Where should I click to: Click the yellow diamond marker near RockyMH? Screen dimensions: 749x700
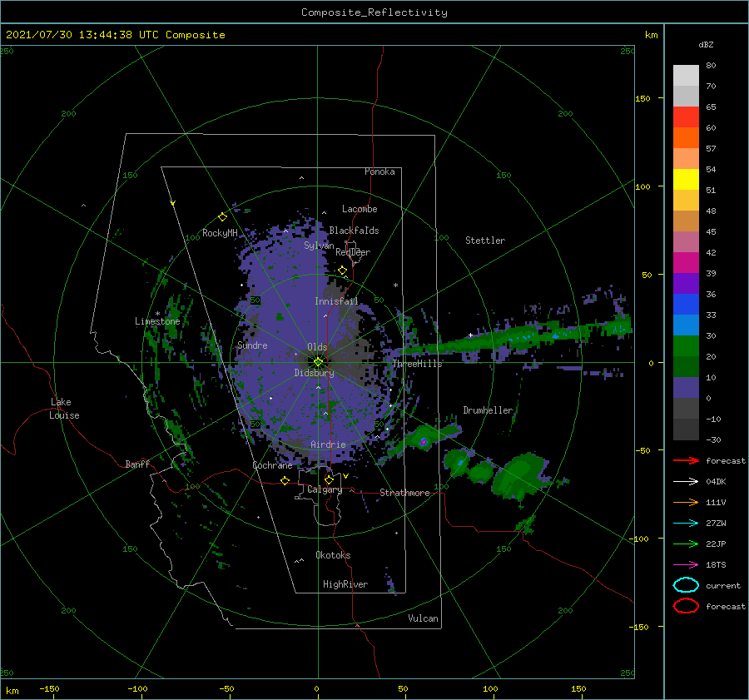pos(222,217)
